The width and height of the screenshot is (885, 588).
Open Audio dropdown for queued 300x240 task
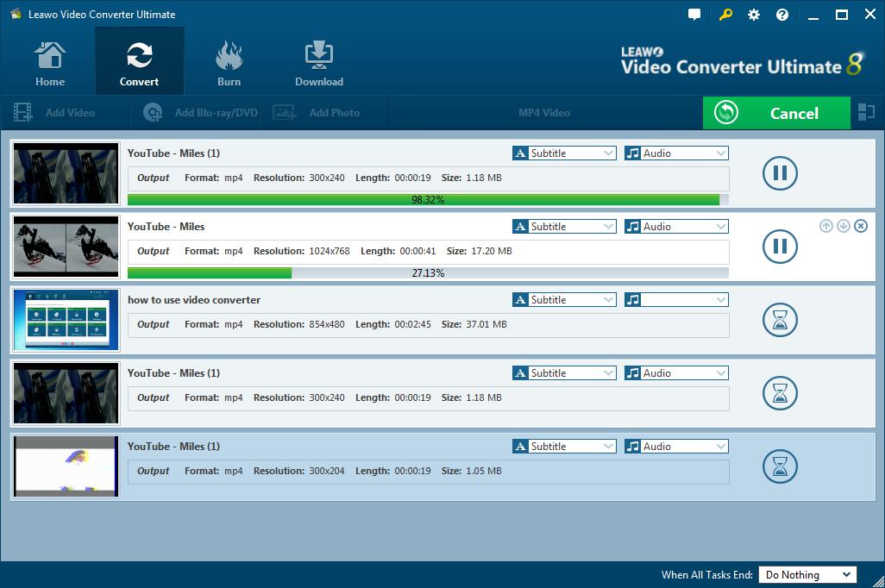pos(676,373)
